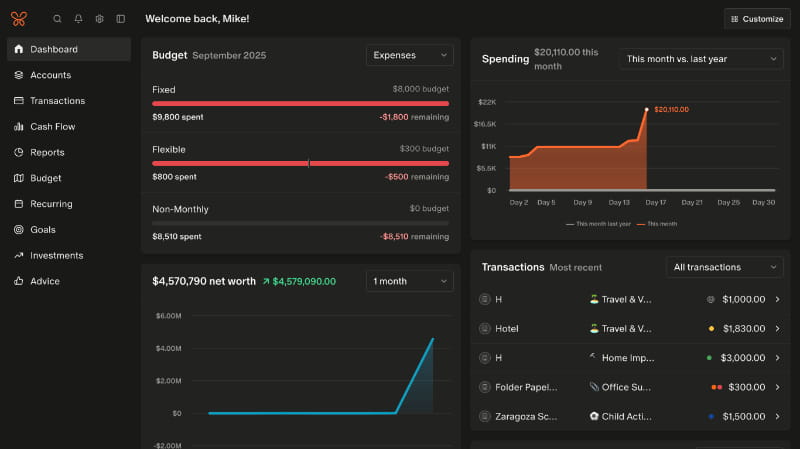Toggle the sidebar panel icon
Screen dimensions: 800x449
pos(120,19)
